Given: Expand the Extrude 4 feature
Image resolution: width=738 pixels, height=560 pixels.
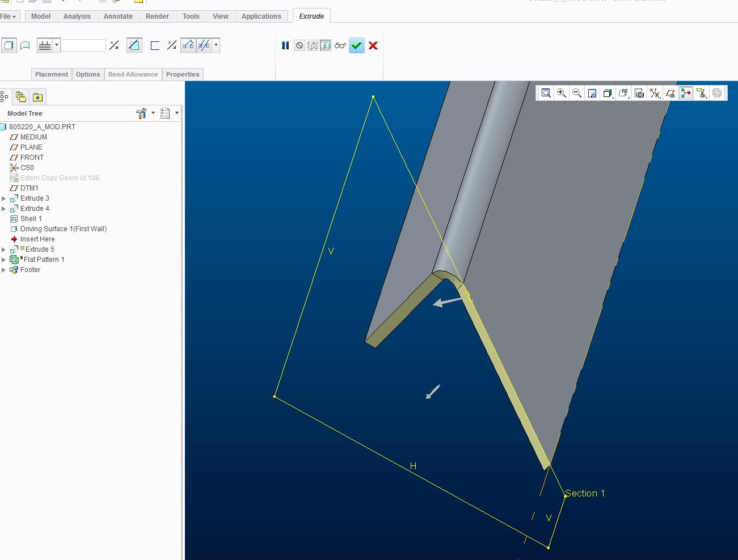Looking at the screenshot, I should [4, 209].
